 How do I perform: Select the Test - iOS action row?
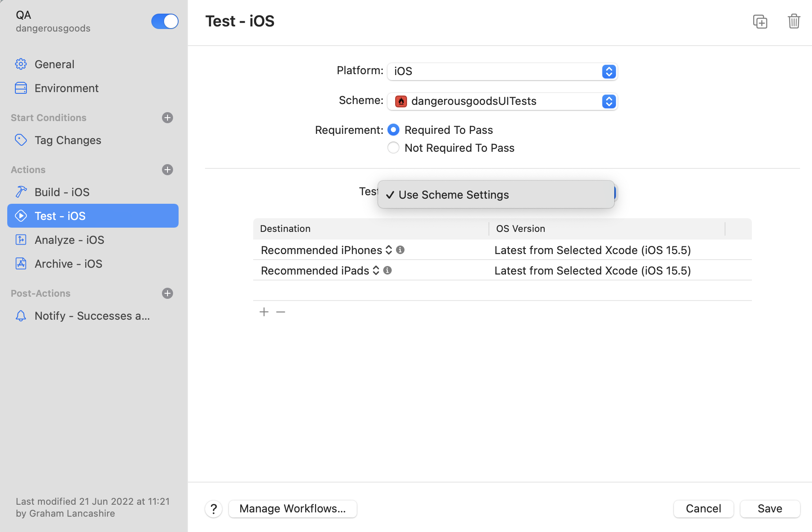[93, 216]
